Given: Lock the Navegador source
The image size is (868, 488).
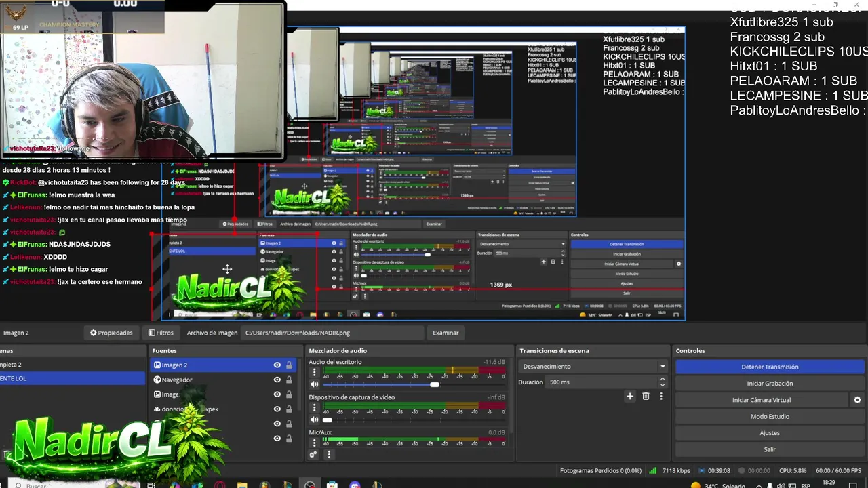Looking at the screenshot, I should [x=289, y=380].
